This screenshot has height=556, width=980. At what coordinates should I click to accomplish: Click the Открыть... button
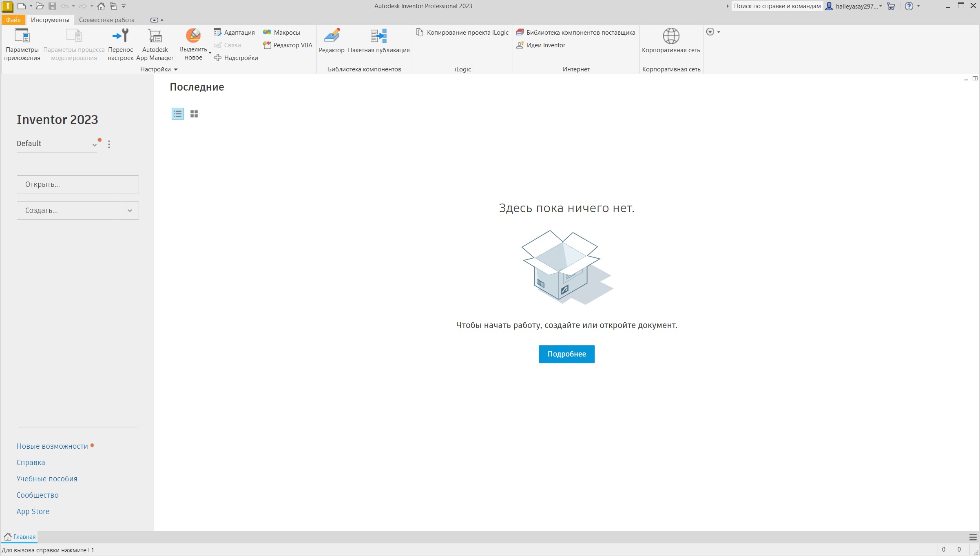pyautogui.click(x=78, y=184)
